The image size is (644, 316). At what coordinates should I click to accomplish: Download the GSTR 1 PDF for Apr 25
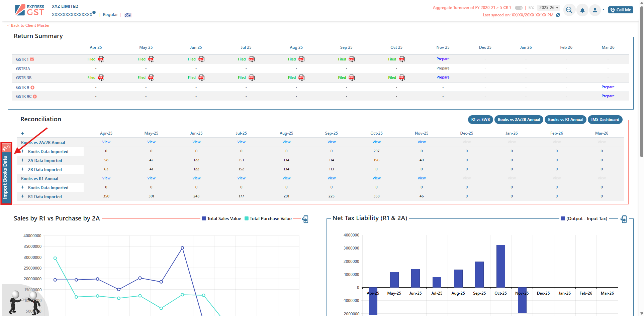[x=101, y=59]
